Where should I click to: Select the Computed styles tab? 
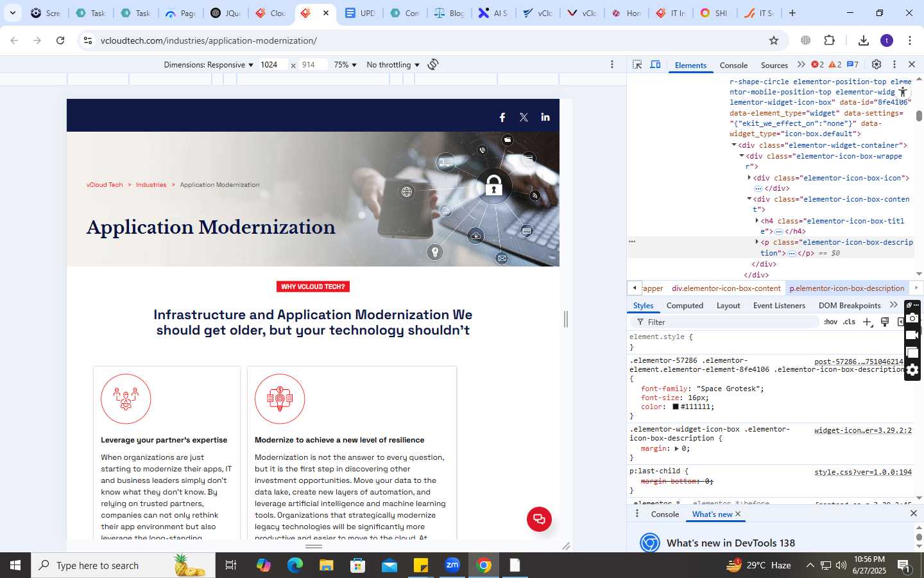pyautogui.click(x=685, y=306)
